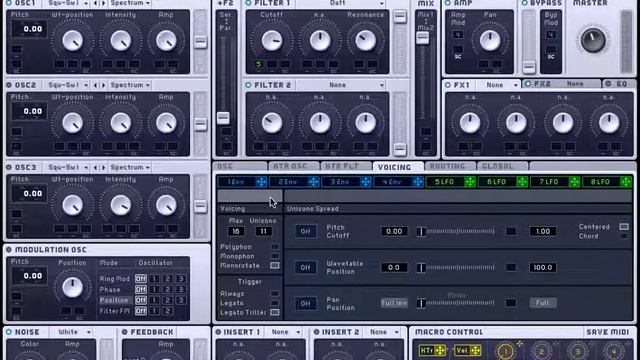Click Pitch Cutoff spread slider
Screen dimensions: 640x360
click(456, 231)
